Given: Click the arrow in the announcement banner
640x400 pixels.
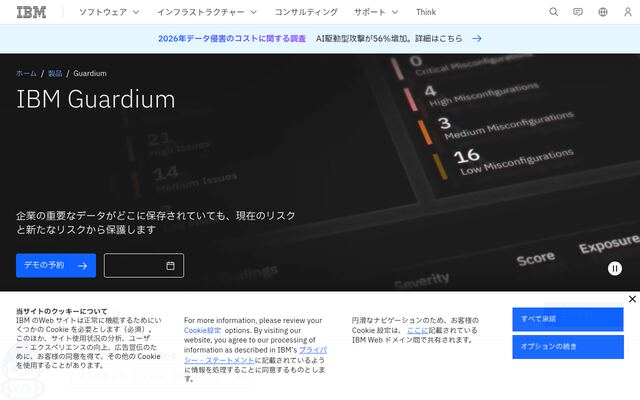Looking at the screenshot, I should [477, 38].
